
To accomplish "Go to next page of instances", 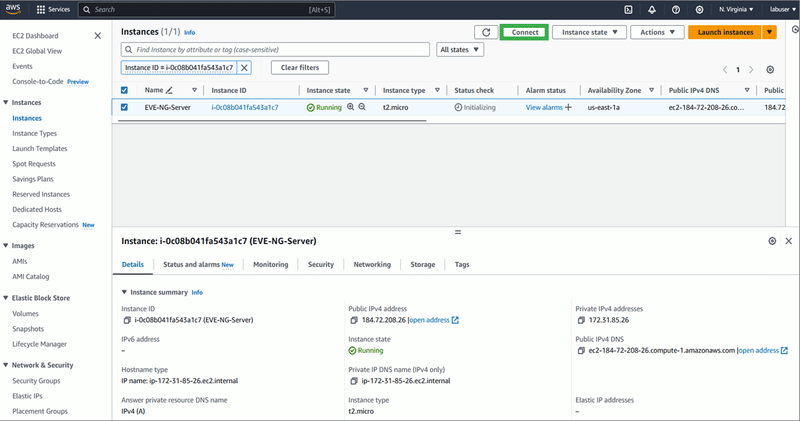I will pyautogui.click(x=751, y=69).
